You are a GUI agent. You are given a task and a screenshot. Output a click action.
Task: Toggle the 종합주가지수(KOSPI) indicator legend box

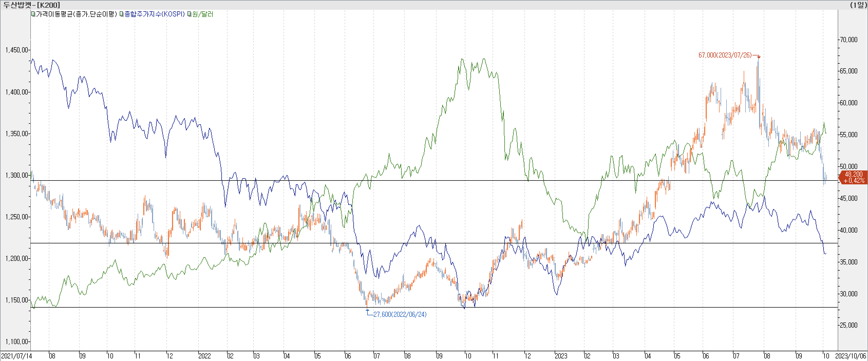pyautogui.click(x=122, y=14)
